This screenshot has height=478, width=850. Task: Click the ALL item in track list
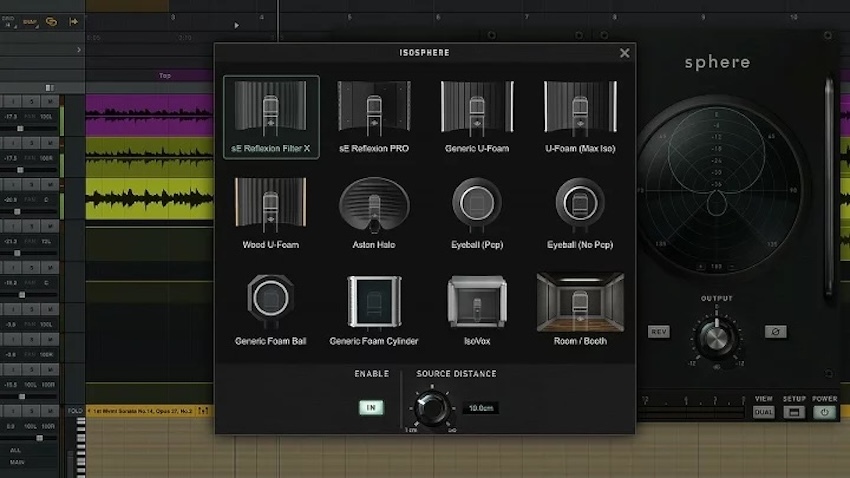(x=15, y=450)
